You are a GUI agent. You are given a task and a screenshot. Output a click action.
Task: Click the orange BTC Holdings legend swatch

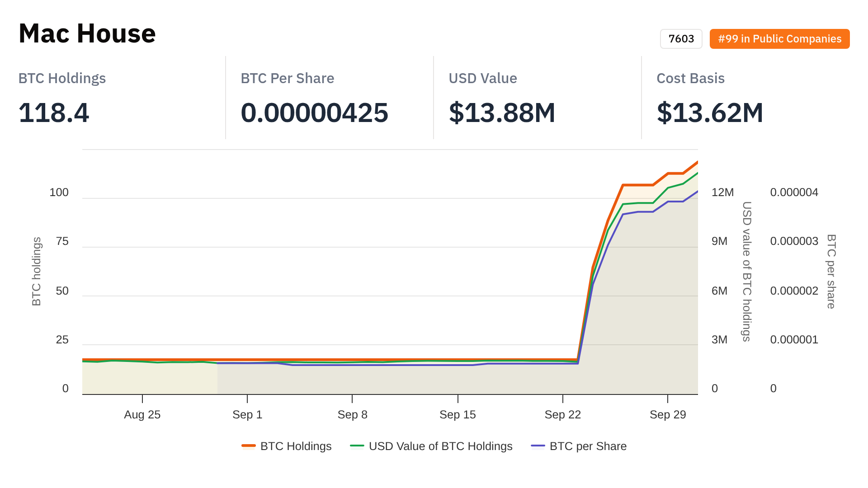[249, 446]
